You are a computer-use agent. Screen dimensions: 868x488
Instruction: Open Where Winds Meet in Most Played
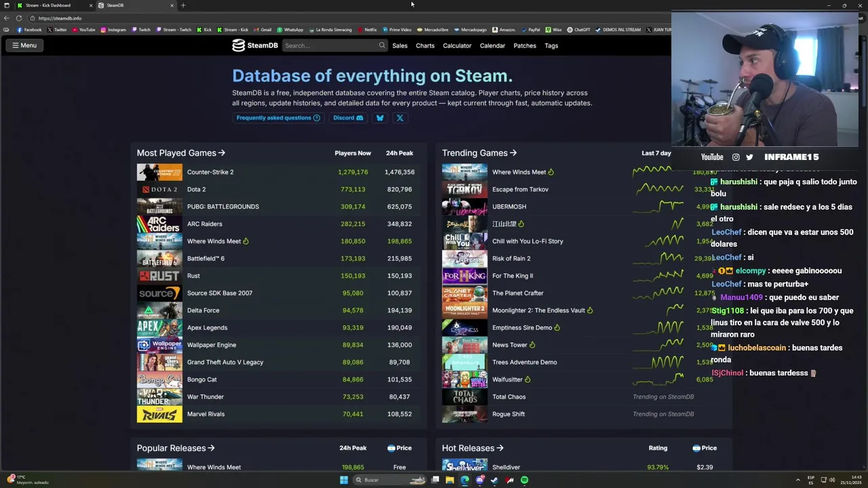point(214,241)
